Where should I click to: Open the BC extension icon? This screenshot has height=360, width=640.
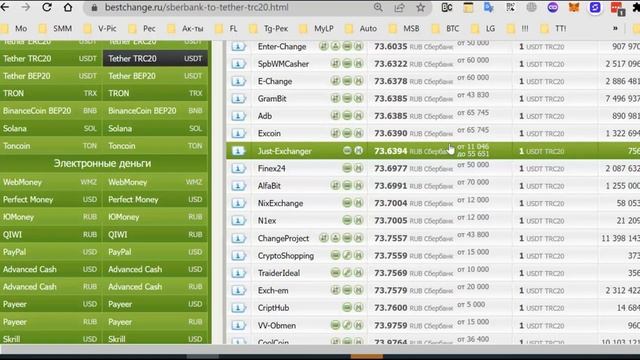tap(447, 7)
